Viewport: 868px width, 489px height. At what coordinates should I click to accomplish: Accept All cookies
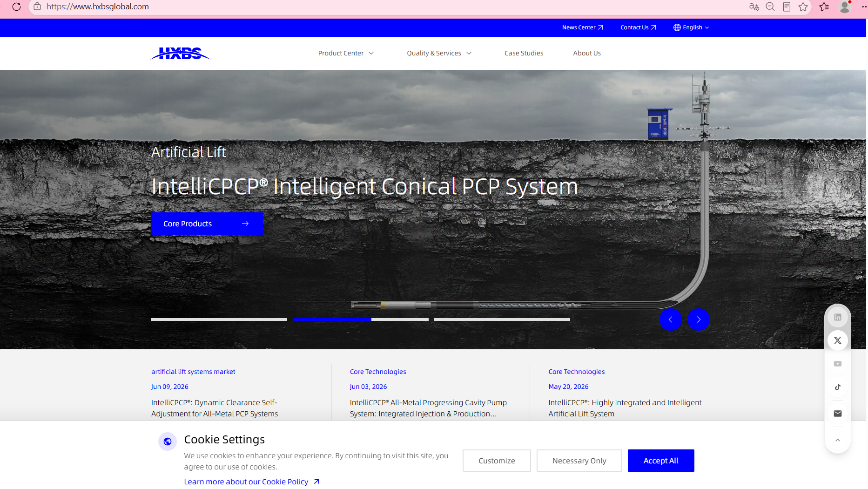point(661,461)
